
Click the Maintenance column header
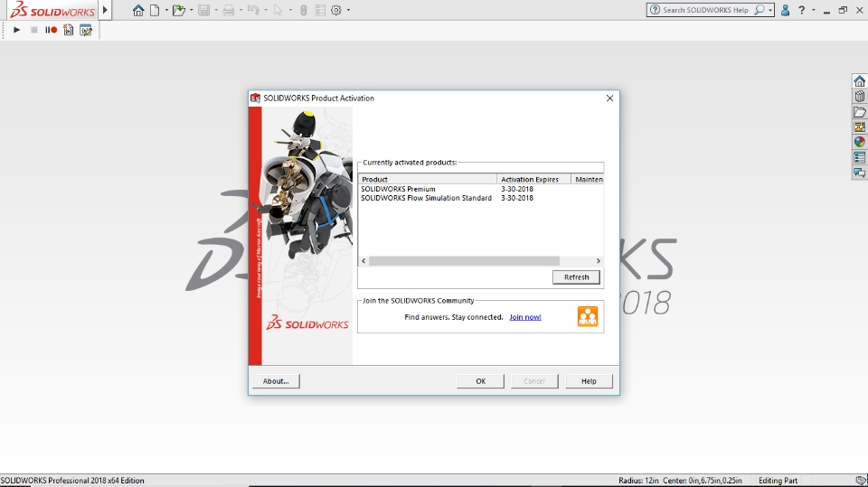coord(588,179)
